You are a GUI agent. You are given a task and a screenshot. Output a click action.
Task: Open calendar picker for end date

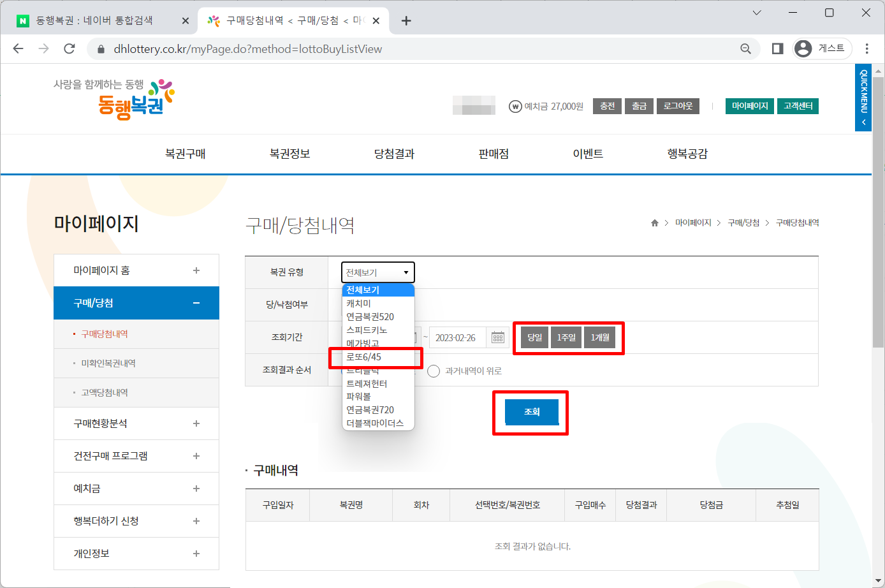pos(498,338)
